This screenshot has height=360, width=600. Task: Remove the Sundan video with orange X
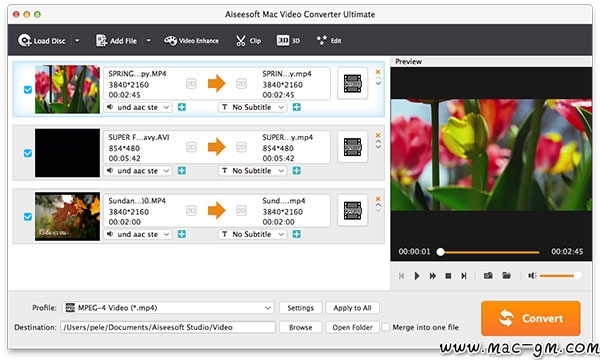pos(378,199)
